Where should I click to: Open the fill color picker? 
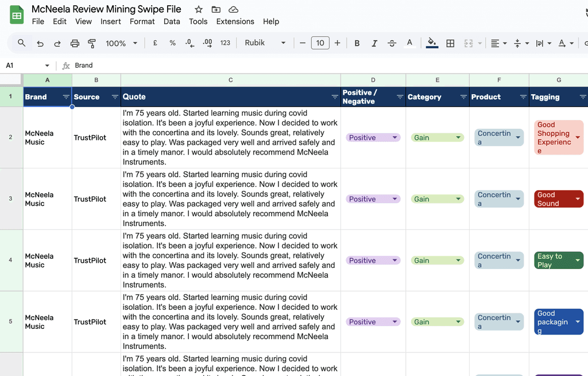click(x=432, y=43)
